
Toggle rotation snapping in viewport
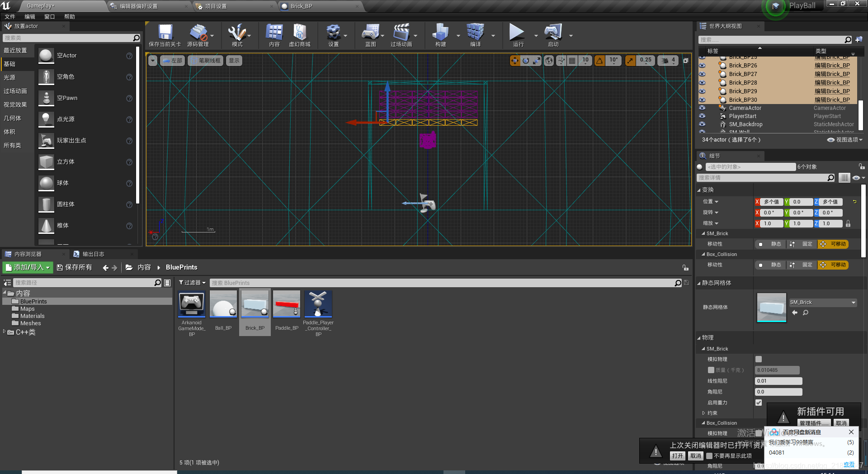pos(599,61)
